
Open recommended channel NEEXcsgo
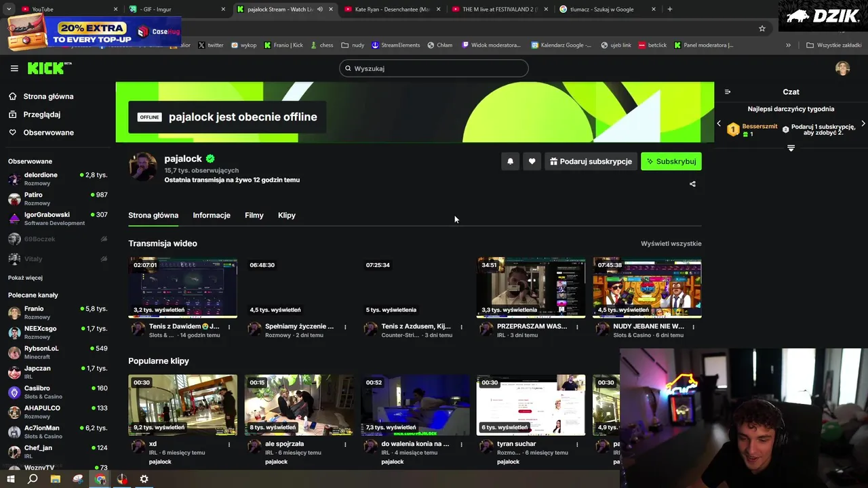[58, 332]
